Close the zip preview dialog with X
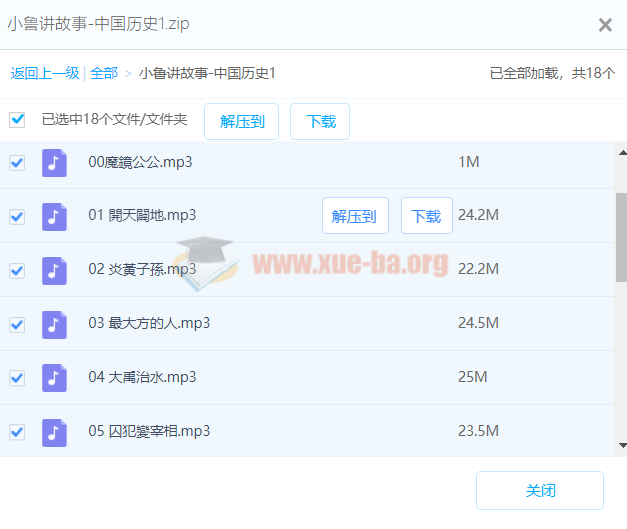The width and height of the screenshot is (627, 529). click(x=605, y=25)
